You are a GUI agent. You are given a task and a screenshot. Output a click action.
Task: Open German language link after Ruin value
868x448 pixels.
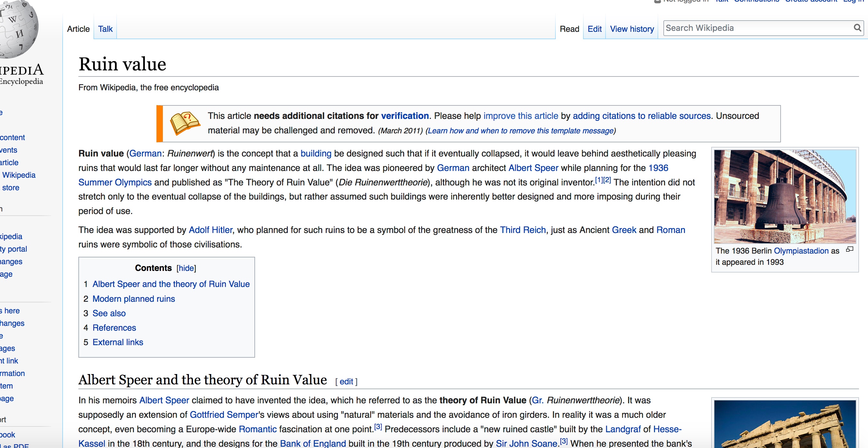pyautogui.click(x=145, y=154)
